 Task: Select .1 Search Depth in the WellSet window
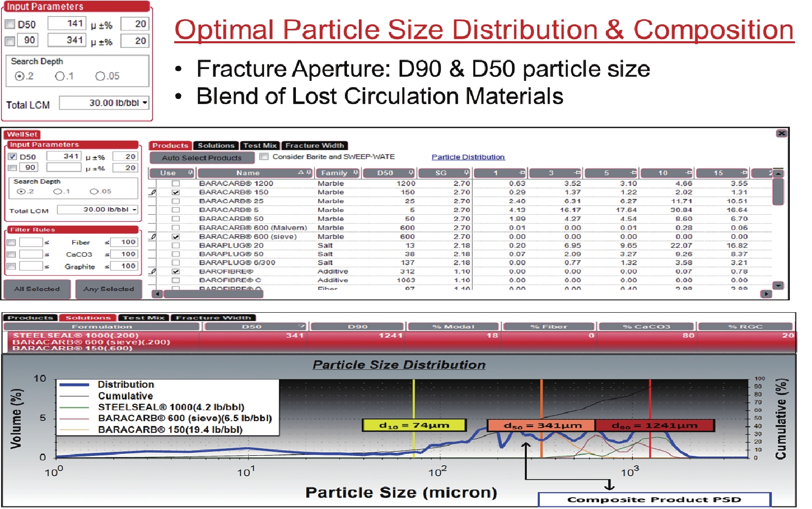tap(58, 191)
